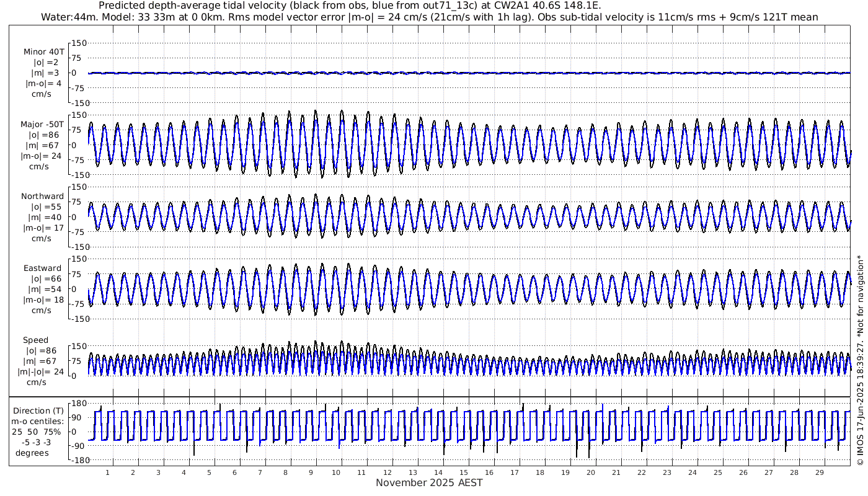Click the Eastward panel label
The width and height of the screenshot is (868, 496).
click(42, 268)
